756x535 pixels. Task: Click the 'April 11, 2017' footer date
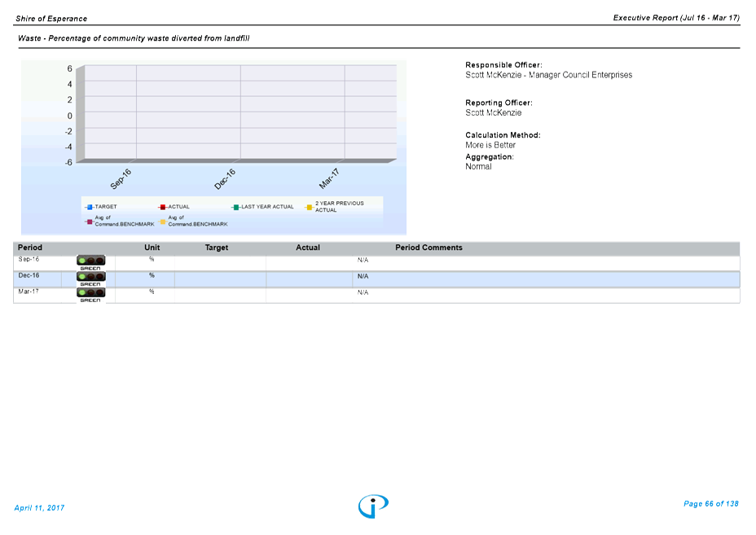pyautogui.click(x=39, y=508)
